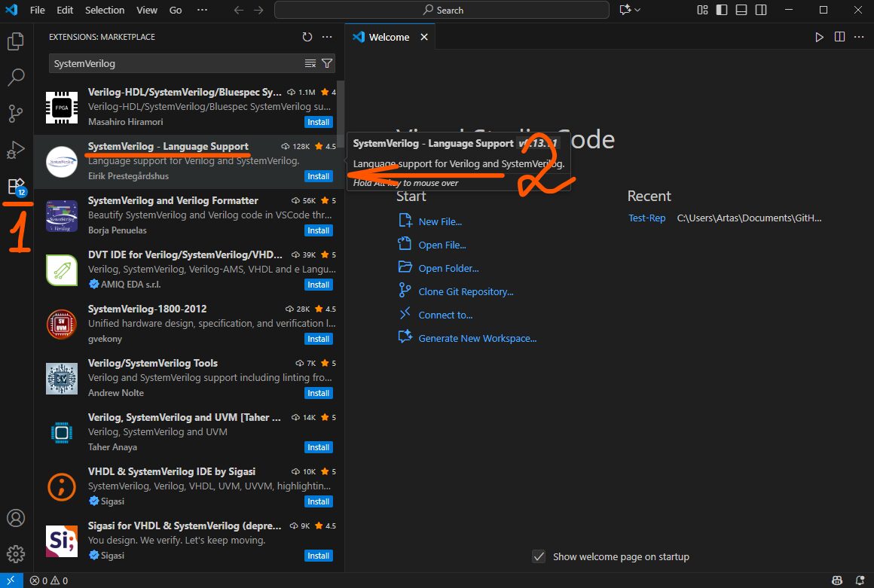Click Connect to link
The width and height of the screenshot is (874, 588).
pyautogui.click(x=445, y=315)
